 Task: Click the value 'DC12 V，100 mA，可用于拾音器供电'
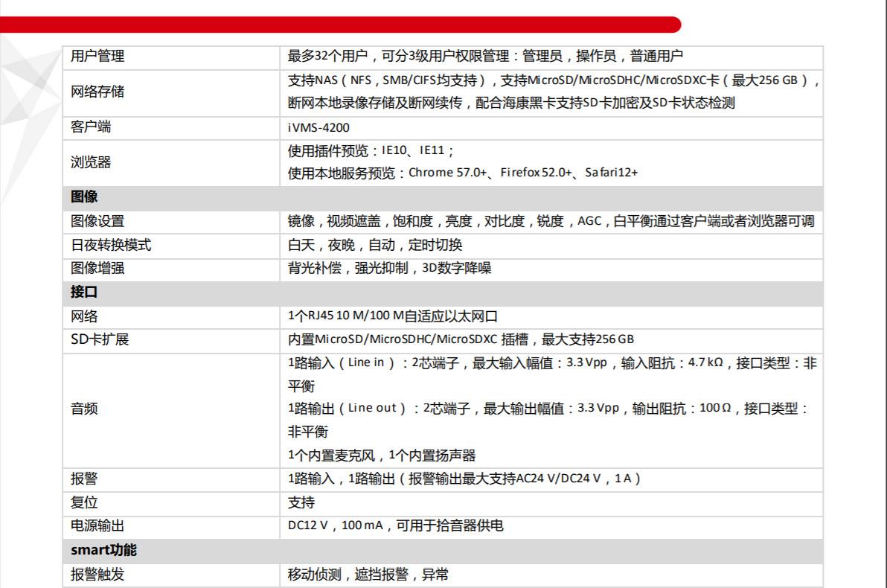click(x=395, y=525)
